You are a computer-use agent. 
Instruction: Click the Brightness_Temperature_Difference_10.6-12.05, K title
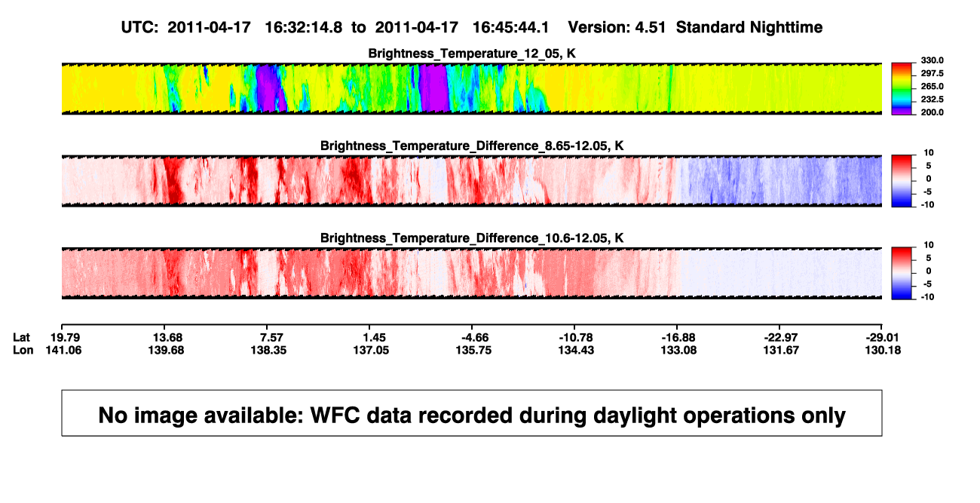click(472, 238)
